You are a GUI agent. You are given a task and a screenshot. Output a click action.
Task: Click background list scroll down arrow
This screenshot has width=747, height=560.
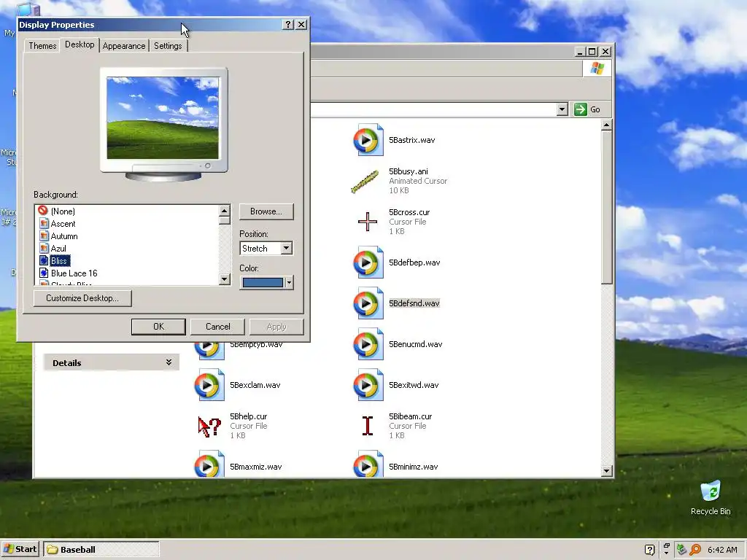[225, 279]
